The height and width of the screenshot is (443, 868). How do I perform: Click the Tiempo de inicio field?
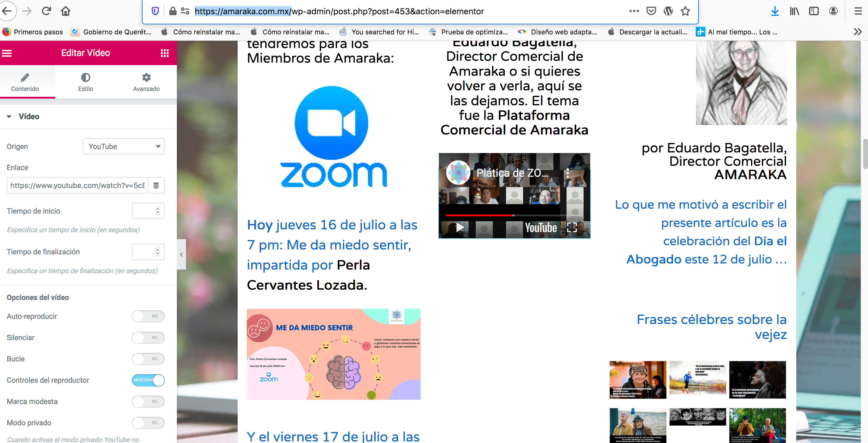click(148, 211)
